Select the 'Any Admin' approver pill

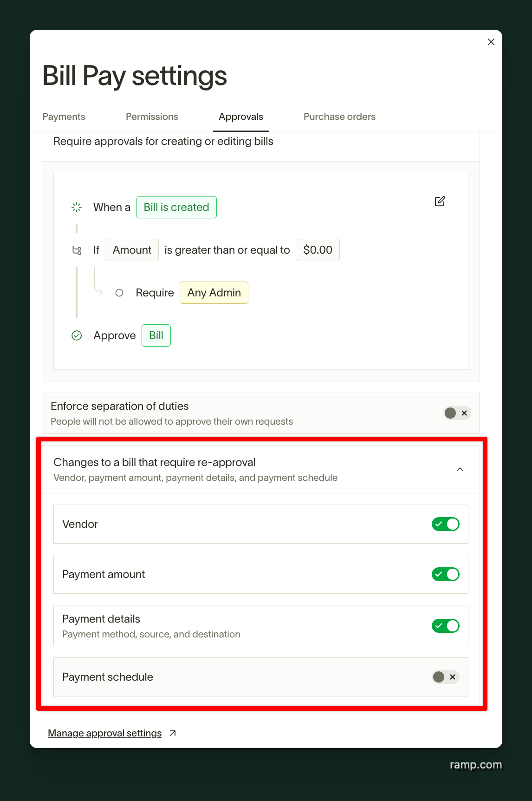[214, 293]
